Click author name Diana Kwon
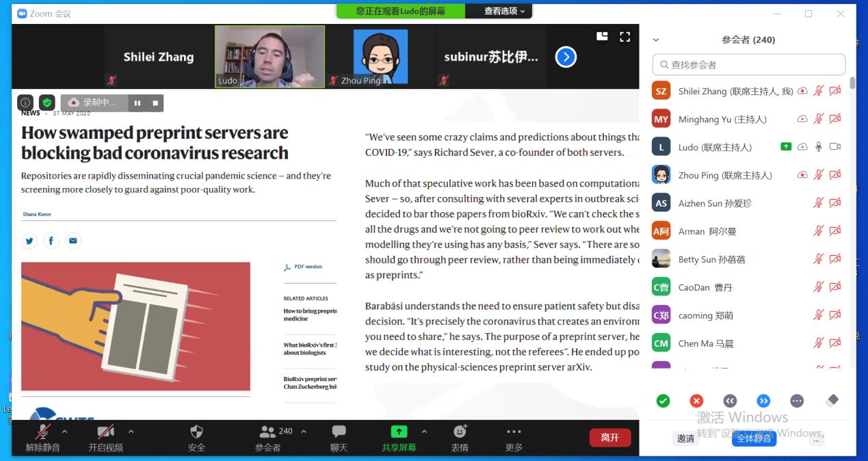868x461 pixels. pos(37,214)
